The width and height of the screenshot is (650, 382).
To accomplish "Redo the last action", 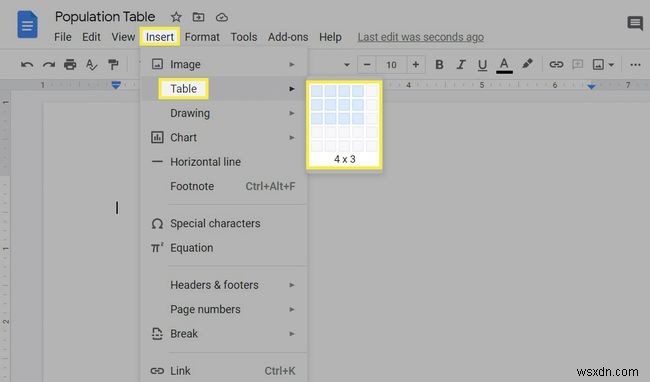I will coord(49,65).
